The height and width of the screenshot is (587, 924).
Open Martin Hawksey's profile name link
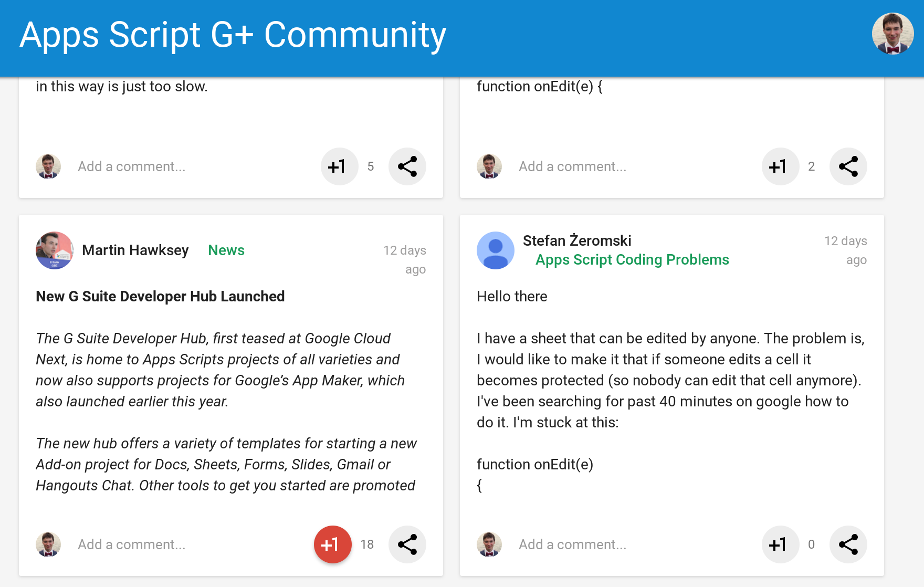point(135,250)
